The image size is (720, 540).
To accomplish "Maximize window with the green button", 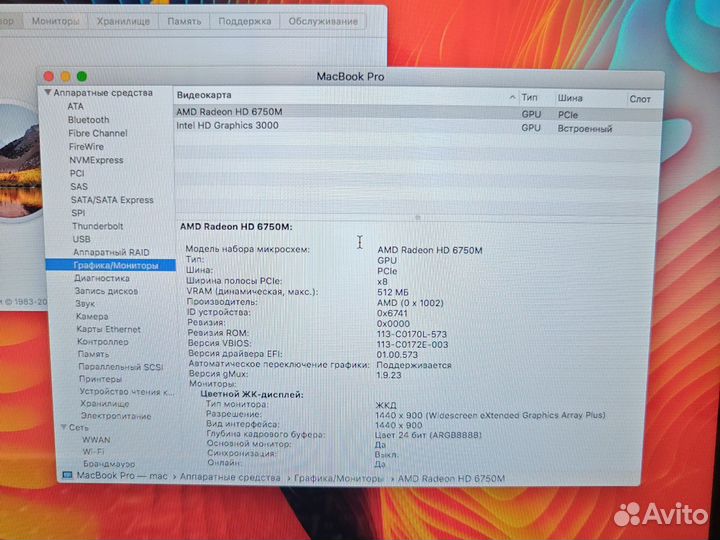I will click(82, 77).
